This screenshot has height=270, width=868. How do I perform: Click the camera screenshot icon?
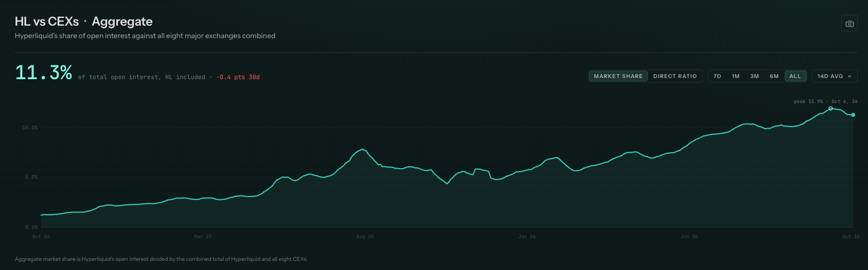tap(849, 23)
